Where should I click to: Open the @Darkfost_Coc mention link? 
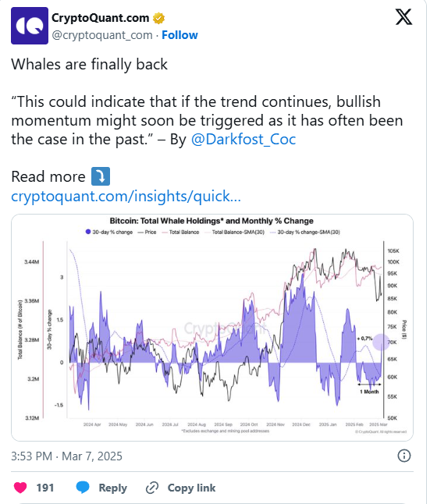tap(243, 140)
